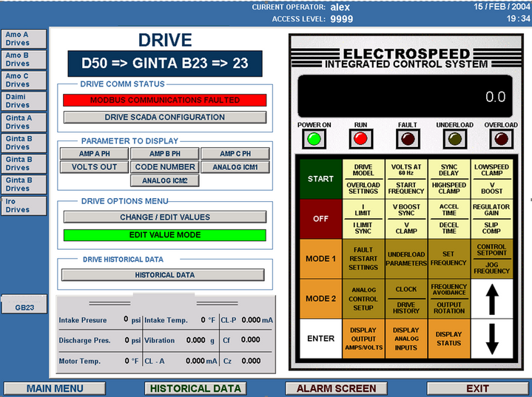The height and width of the screenshot is (397, 532).
Task: Click the OUTPUT ROTATION key
Action: pyautogui.click(x=449, y=308)
